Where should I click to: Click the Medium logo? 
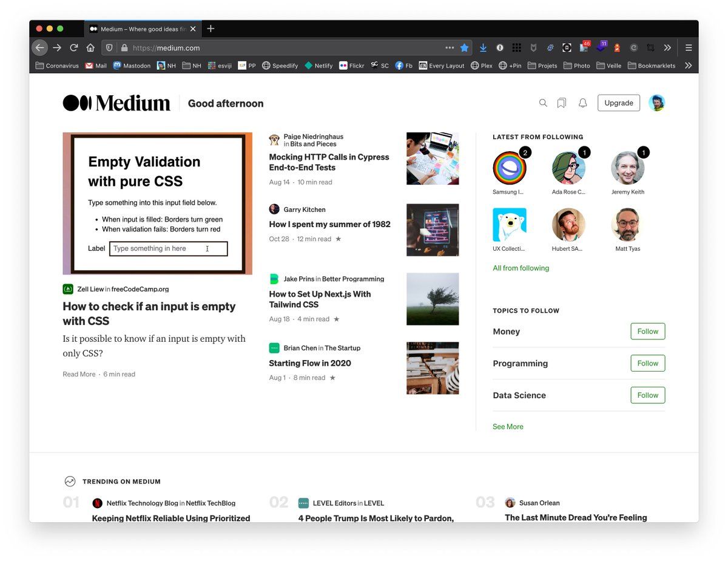116,103
